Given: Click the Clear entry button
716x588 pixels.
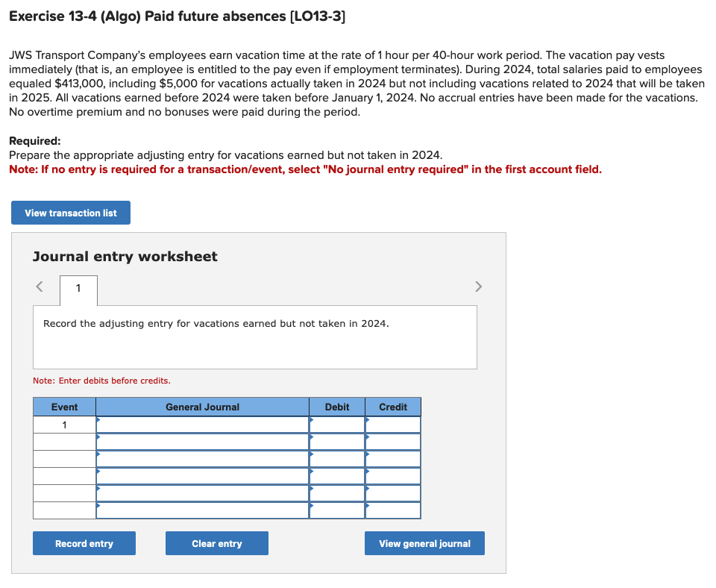Looking at the screenshot, I should (x=216, y=542).
